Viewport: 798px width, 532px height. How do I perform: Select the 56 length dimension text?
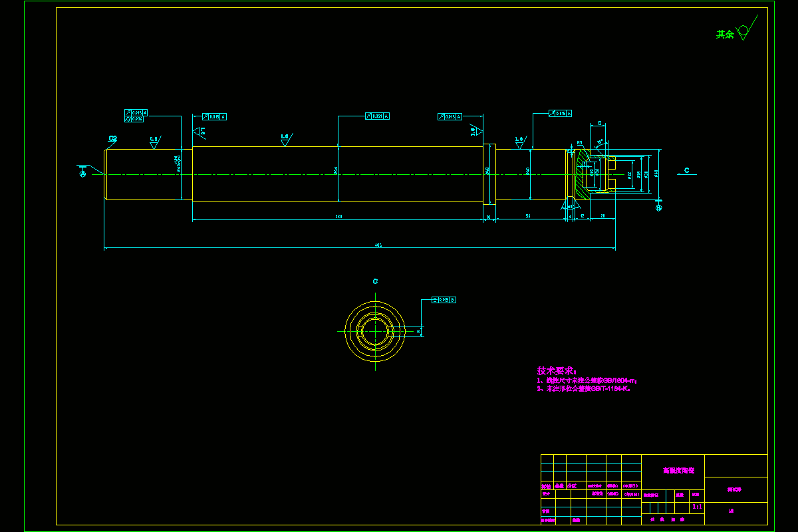point(528,217)
